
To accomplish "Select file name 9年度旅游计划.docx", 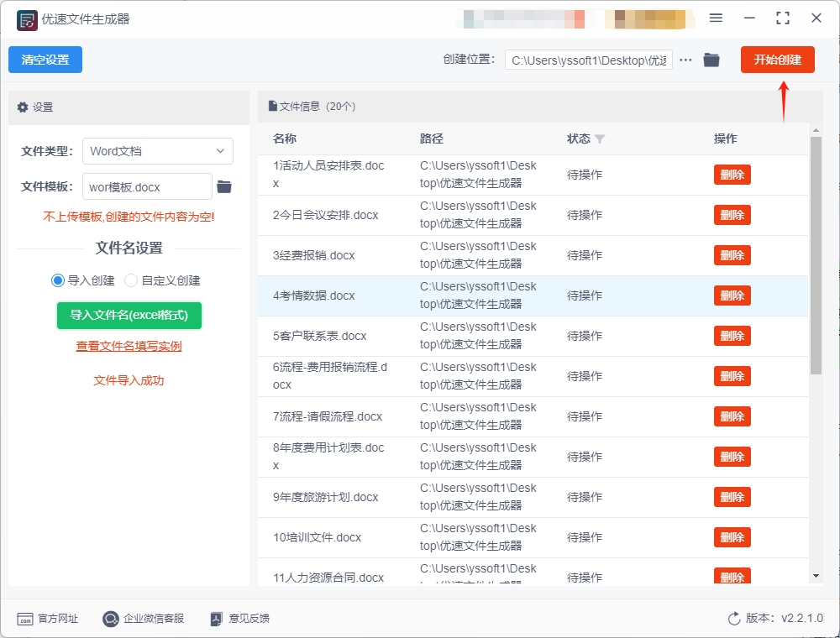I will [x=326, y=497].
